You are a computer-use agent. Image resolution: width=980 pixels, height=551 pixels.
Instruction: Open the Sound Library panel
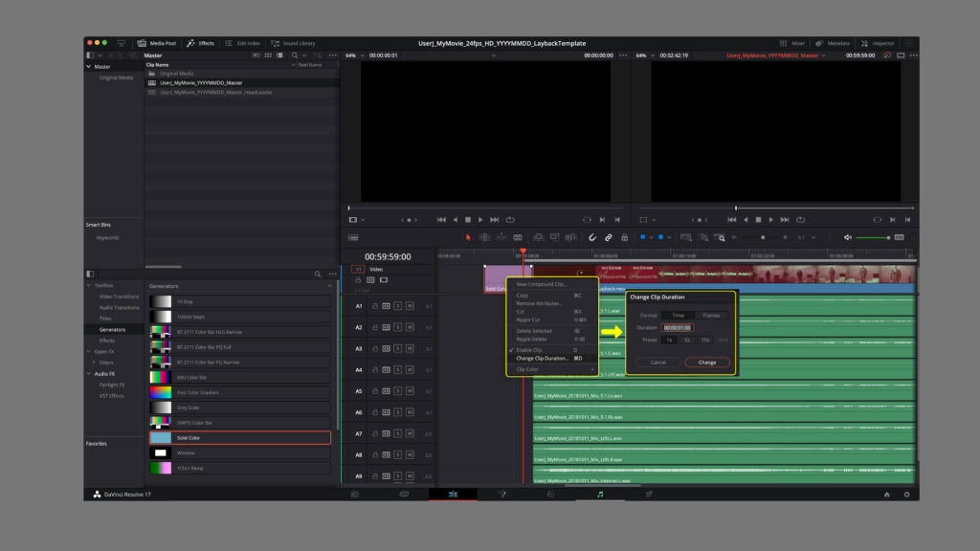tap(293, 43)
